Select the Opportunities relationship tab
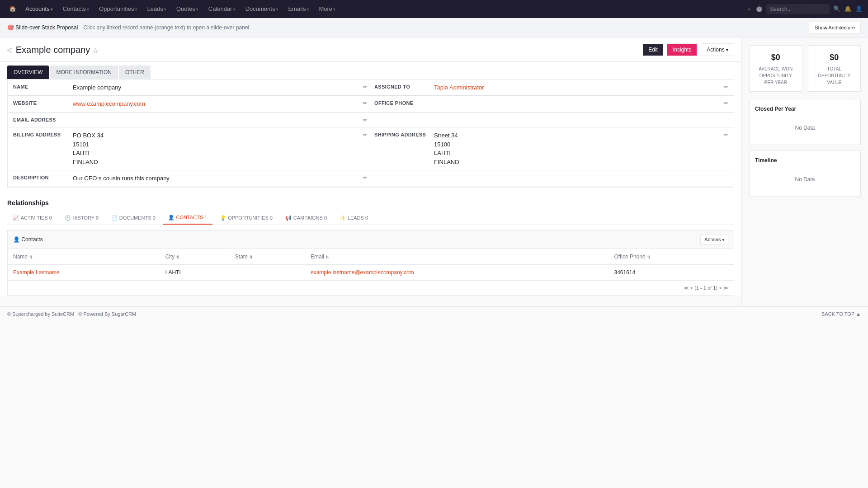 [246, 218]
